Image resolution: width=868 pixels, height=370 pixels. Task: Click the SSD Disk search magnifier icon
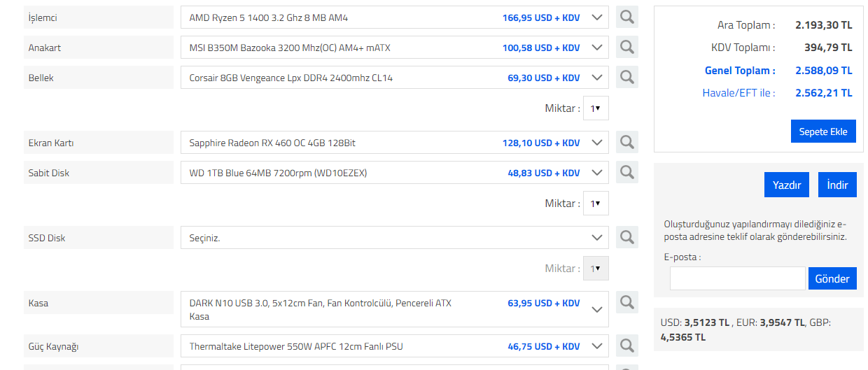click(x=627, y=238)
